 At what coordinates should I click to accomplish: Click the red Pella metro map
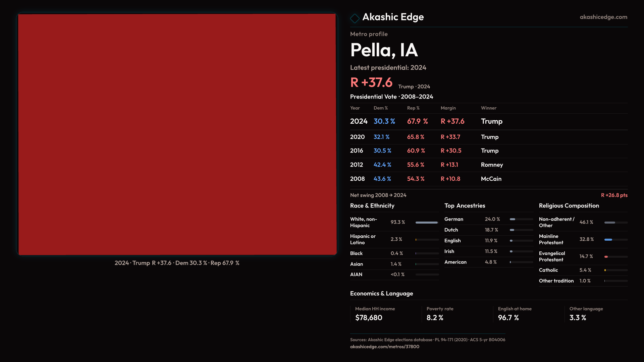tap(177, 134)
